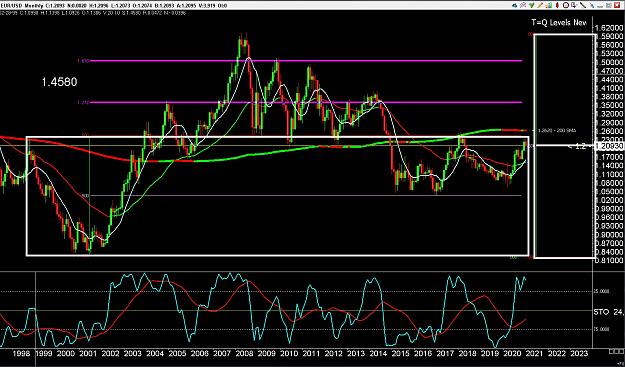625x367 pixels.
Task: Click year 2023 on time axis
Action: pyautogui.click(x=579, y=353)
